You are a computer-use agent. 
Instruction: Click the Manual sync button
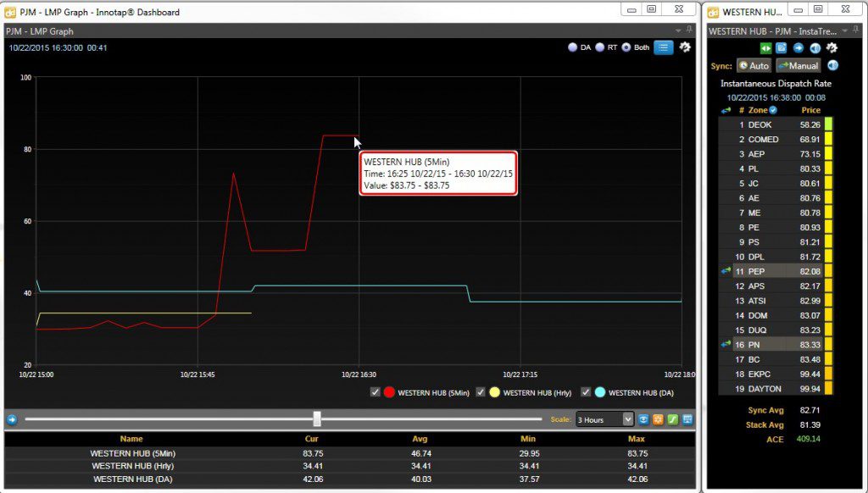point(798,66)
